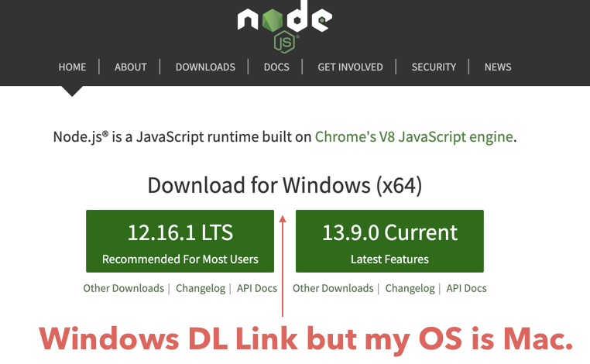Visit the NEWS section
Viewport: 590px width, 364px height.
pyautogui.click(x=498, y=67)
